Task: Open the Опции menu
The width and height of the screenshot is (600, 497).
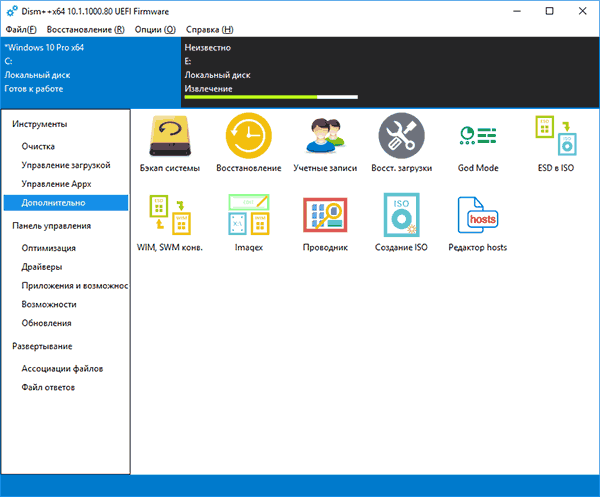Action: click(155, 29)
